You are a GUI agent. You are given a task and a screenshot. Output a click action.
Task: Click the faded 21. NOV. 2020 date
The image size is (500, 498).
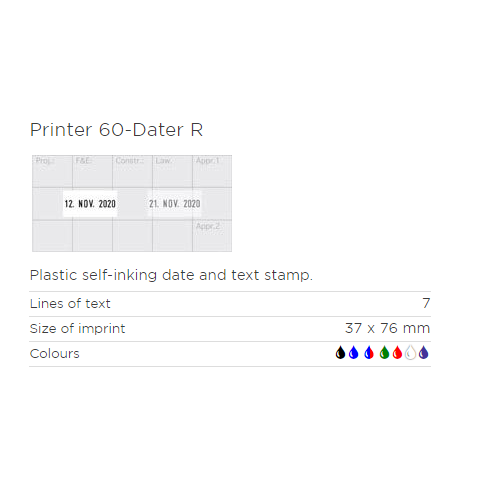(x=174, y=203)
